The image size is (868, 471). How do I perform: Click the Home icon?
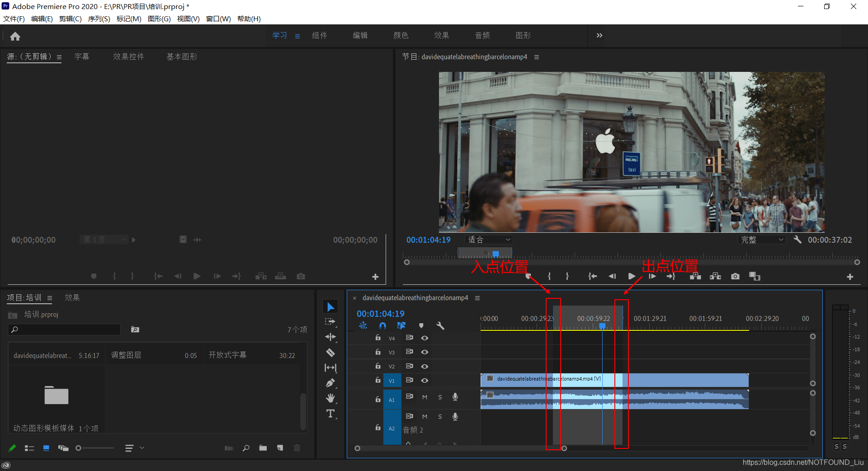pos(15,36)
